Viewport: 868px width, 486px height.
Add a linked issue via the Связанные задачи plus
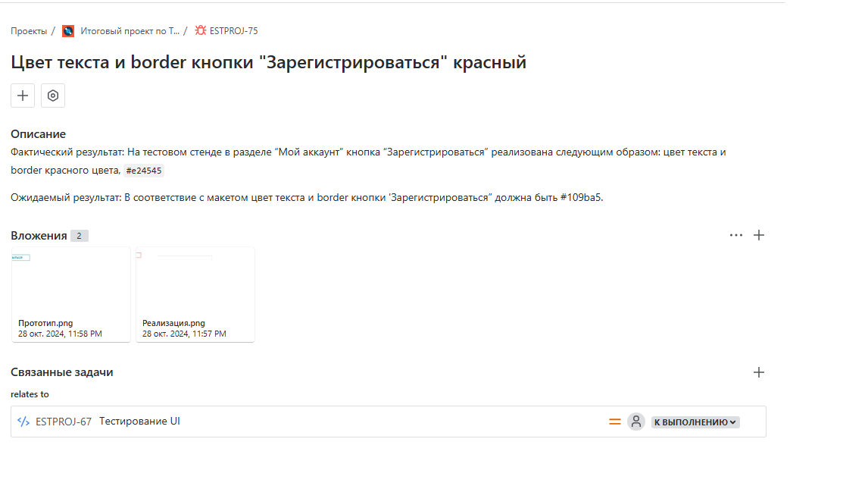coord(759,372)
